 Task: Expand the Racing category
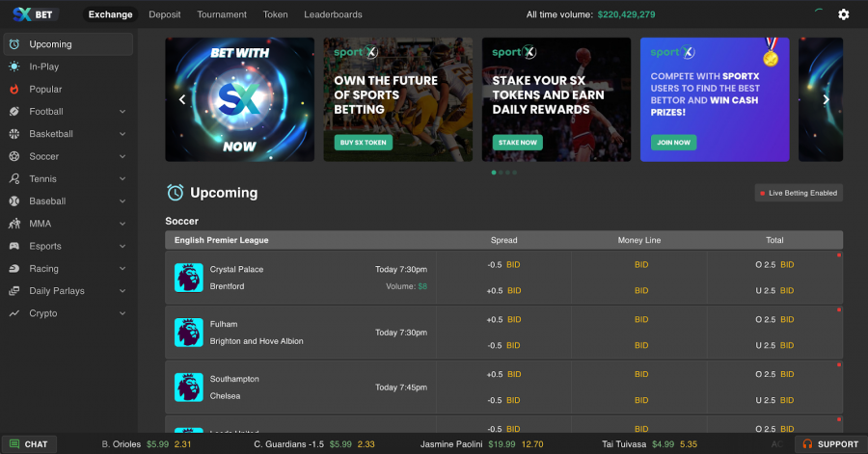pos(122,269)
